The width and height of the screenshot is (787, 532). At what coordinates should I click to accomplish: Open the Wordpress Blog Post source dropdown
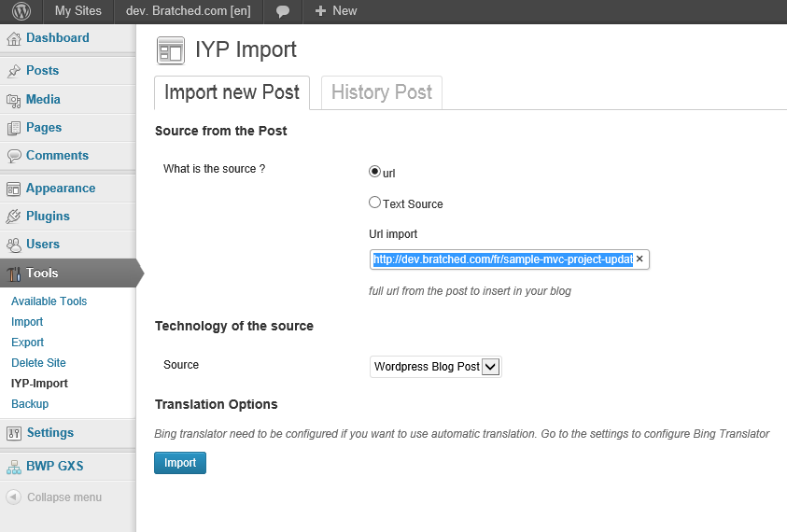pos(435,367)
